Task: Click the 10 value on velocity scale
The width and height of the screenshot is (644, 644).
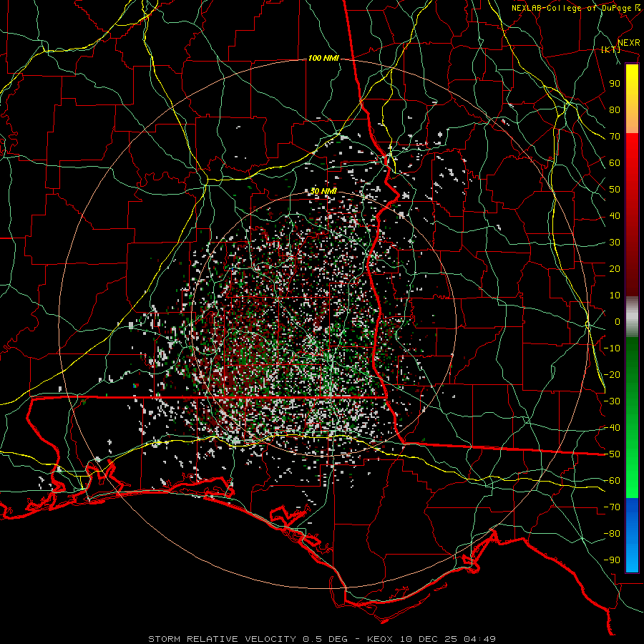Action: [615, 296]
